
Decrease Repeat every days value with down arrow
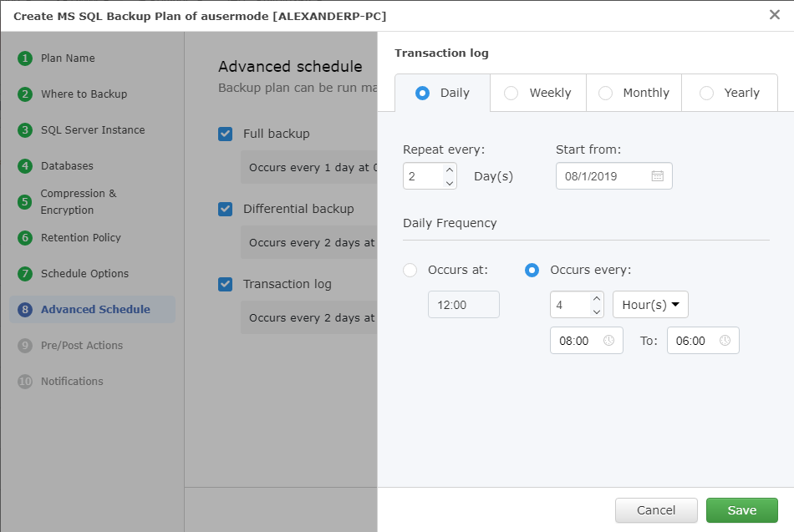tap(450, 182)
